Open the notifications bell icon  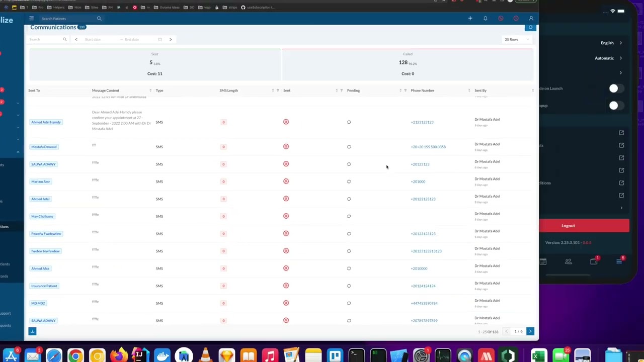486,19
